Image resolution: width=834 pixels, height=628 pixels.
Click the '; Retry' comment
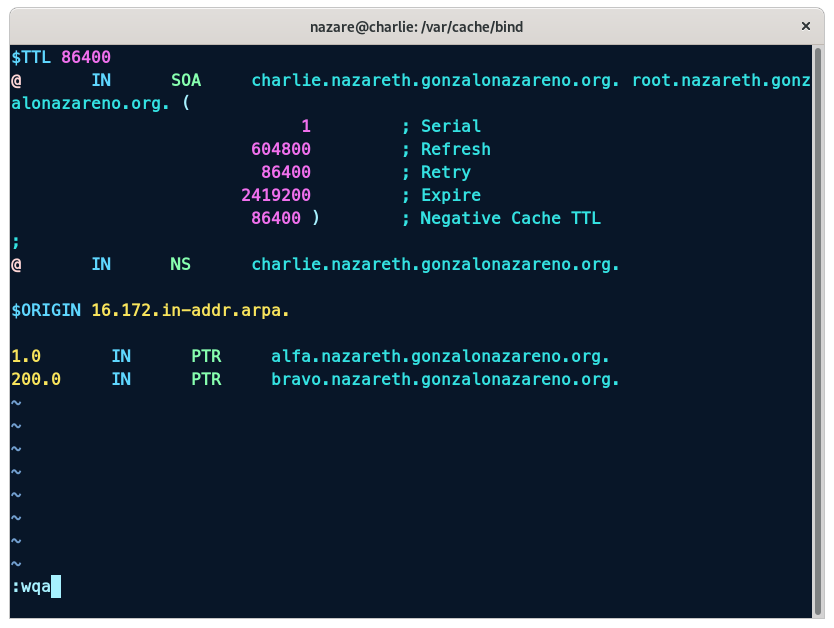click(x=436, y=172)
